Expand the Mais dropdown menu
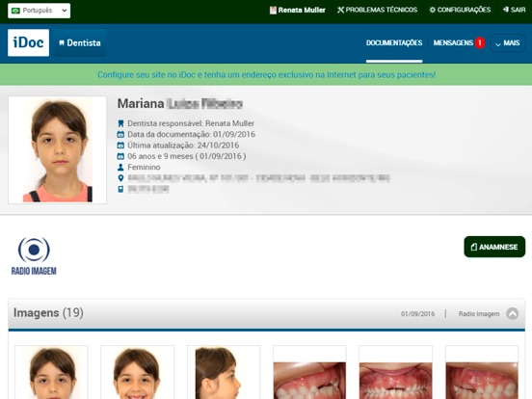This screenshot has height=399, width=532. [x=508, y=43]
